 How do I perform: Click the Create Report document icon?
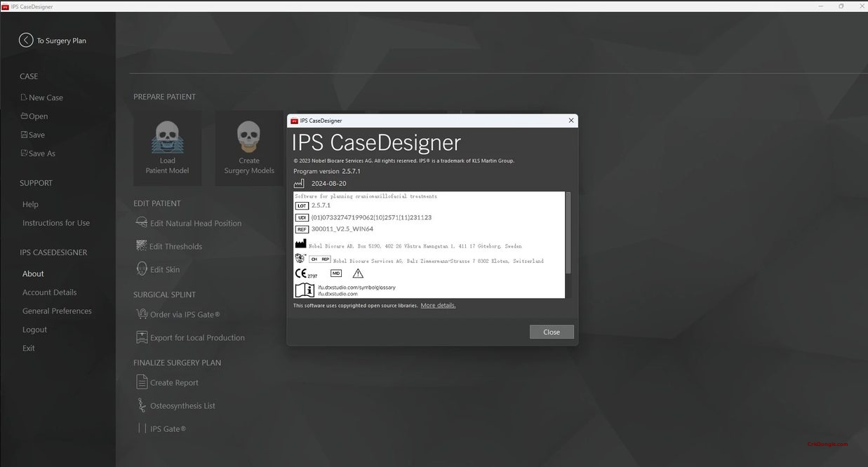tap(142, 382)
